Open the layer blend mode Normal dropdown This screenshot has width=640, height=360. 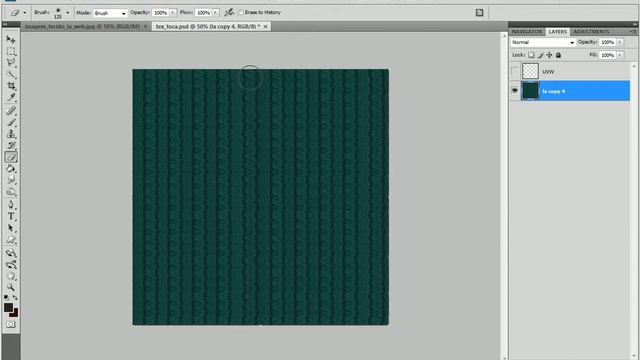(x=543, y=42)
